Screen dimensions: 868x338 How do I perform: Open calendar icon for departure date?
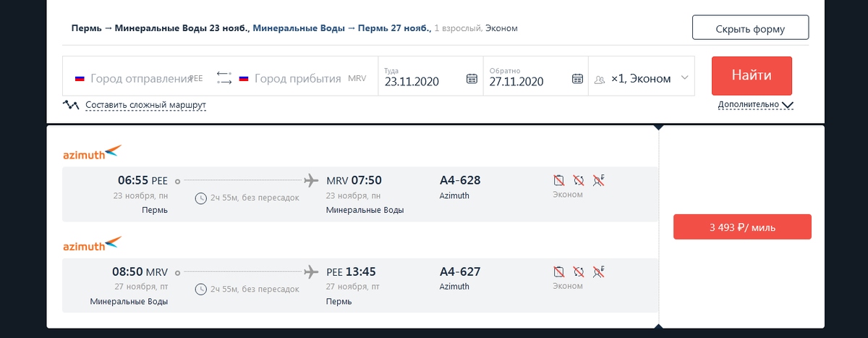click(x=472, y=79)
